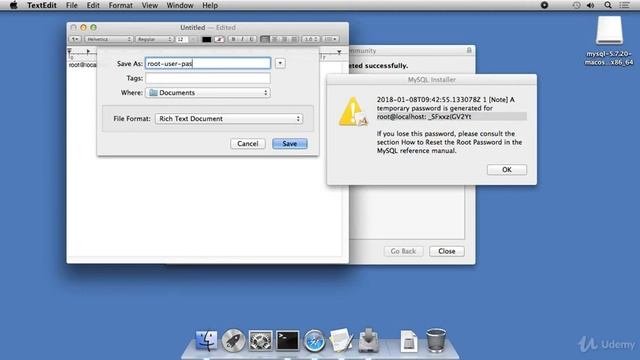Open System Preferences from the Dock
The height and width of the screenshot is (360, 640).
(x=260, y=340)
